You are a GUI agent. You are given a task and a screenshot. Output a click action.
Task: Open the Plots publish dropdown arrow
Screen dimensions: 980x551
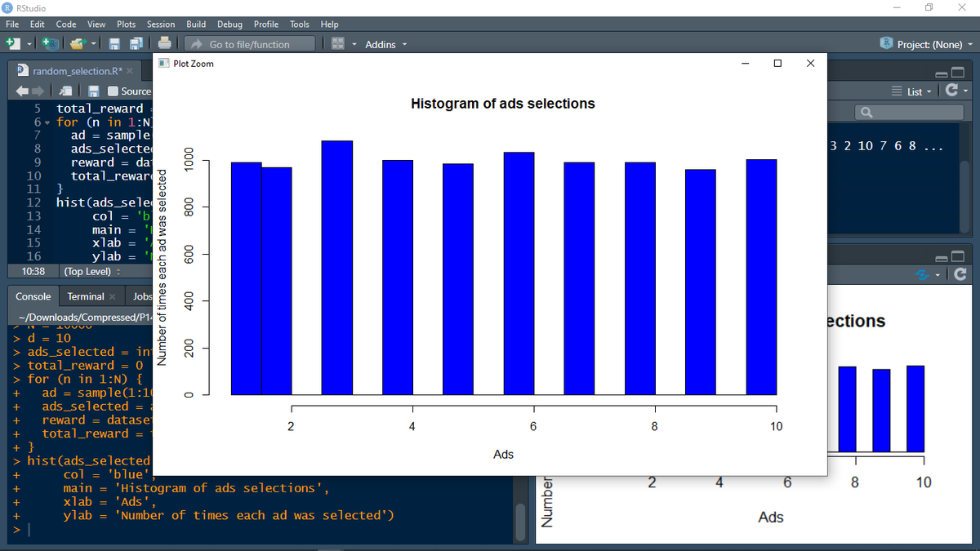[x=936, y=276]
